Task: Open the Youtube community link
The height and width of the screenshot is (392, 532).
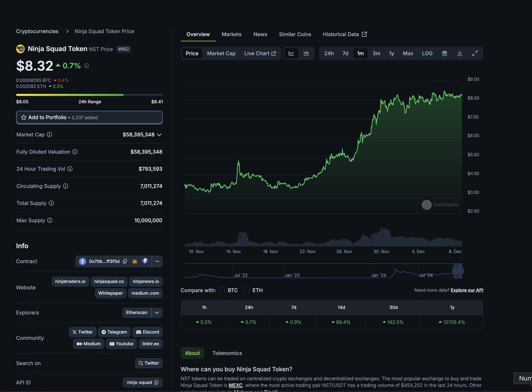Action: [x=121, y=344]
